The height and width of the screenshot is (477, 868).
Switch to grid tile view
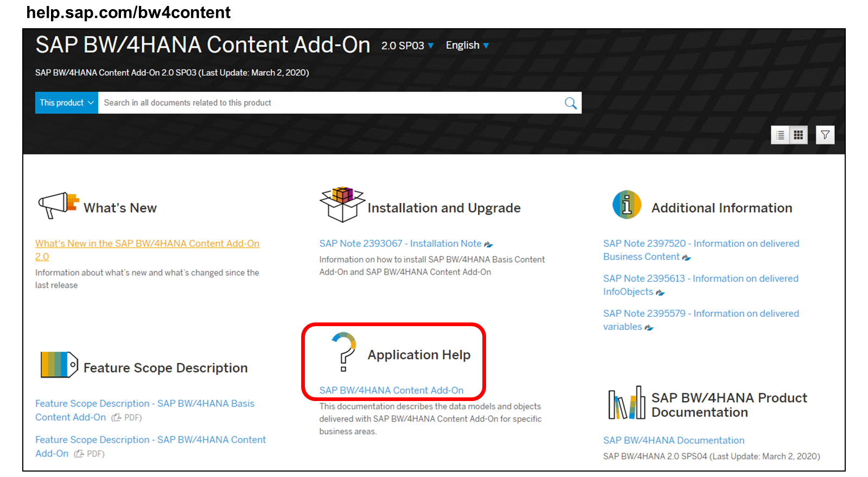pyautogui.click(x=799, y=135)
